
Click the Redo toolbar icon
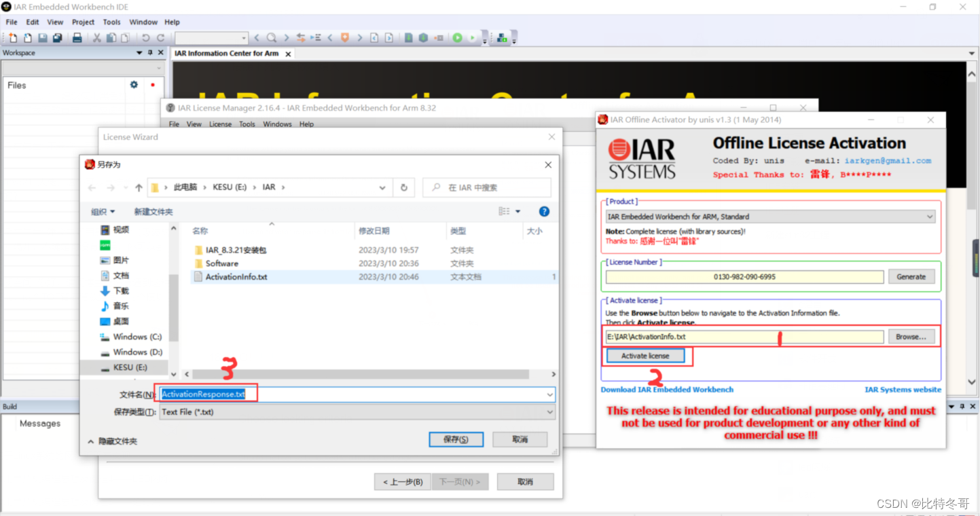[160, 38]
